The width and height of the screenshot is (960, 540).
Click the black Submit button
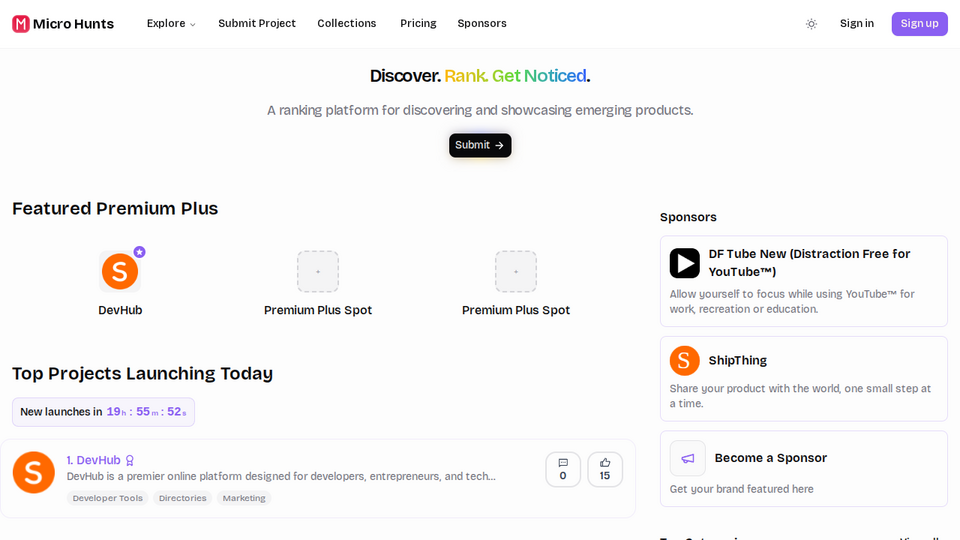click(x=480, y=145)
